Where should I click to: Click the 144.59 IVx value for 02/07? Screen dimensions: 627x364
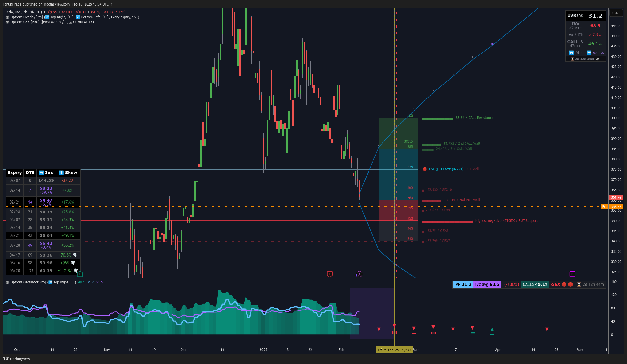click(46, 180)
